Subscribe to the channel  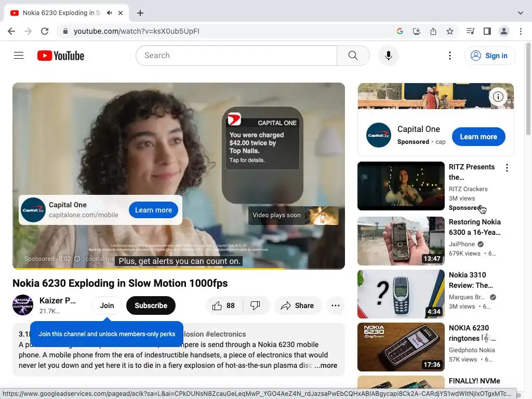point(151,305)
